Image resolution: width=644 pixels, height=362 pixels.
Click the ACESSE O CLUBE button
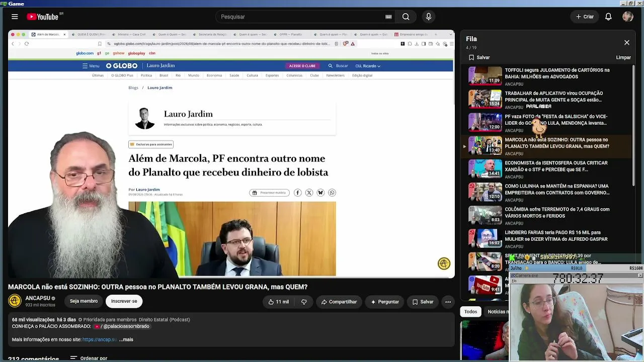(302, 66)
